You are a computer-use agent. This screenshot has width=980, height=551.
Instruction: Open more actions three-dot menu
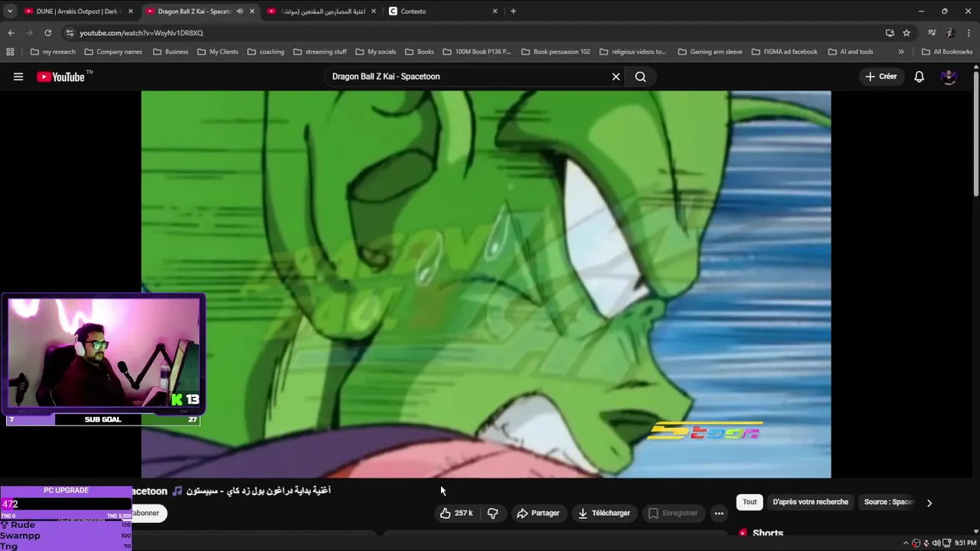[719, 514]
